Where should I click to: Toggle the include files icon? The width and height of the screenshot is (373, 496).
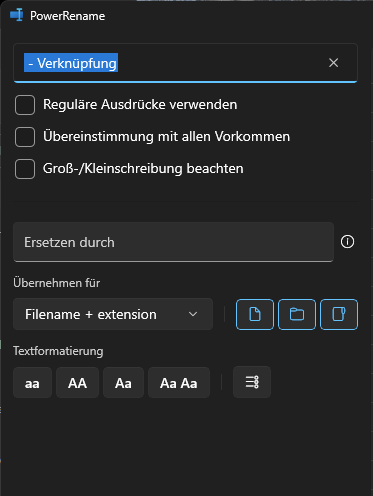coord(255,314)
